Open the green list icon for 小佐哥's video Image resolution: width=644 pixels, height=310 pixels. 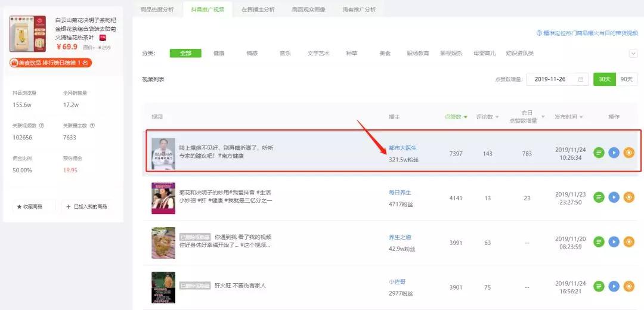click(x=599, y=287)
